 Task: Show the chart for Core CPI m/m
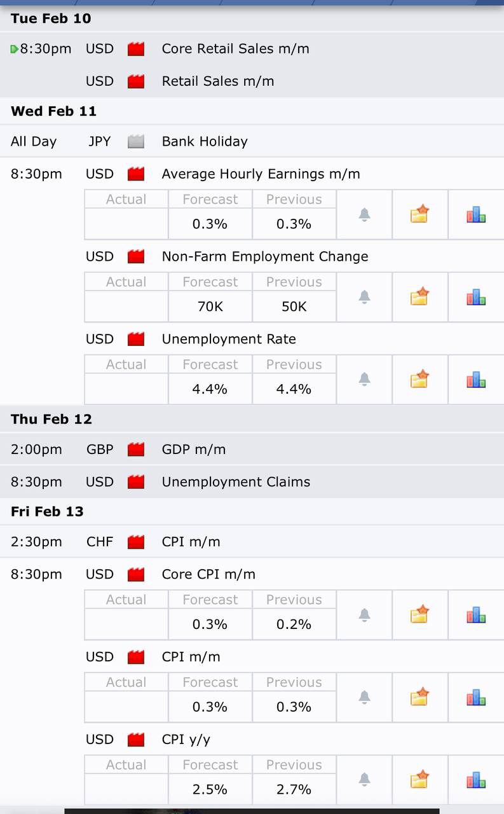[x=476, y=615]
